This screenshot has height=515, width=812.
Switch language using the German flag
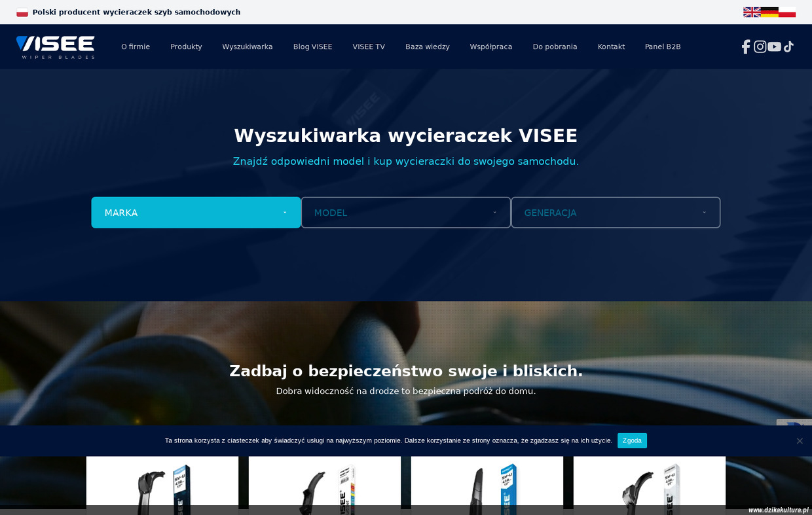point(769,12)
